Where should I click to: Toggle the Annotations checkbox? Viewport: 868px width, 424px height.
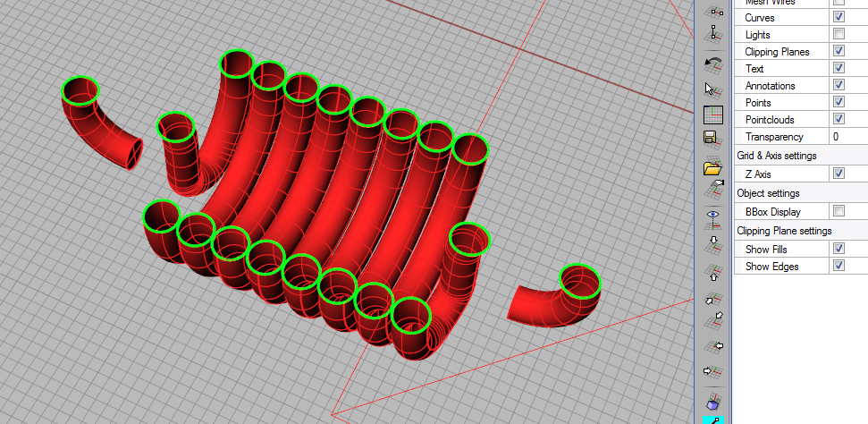point(839,85)
